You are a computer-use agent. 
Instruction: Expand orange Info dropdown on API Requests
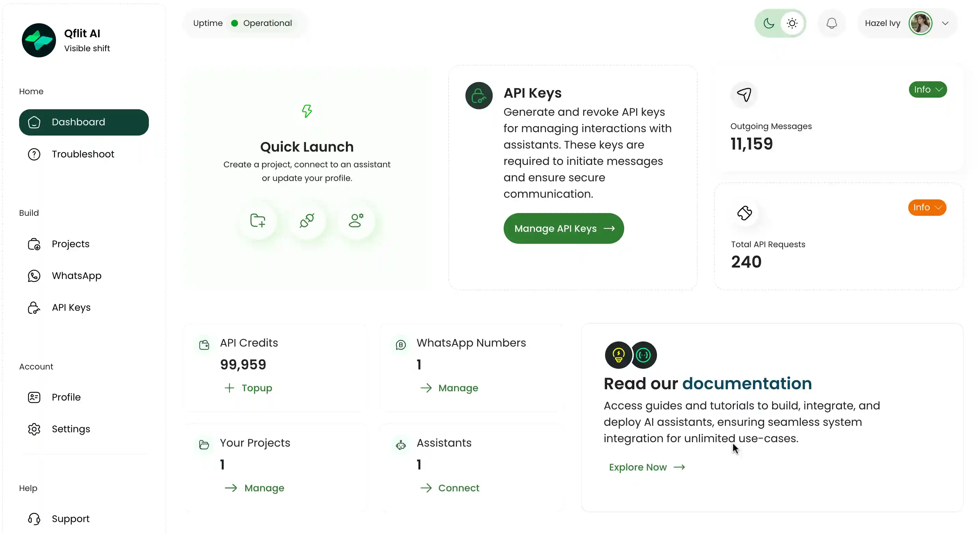pyautogui.click(x=927, y=207)
